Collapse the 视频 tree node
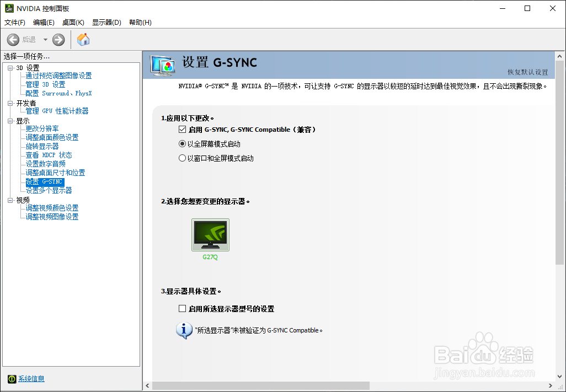The image size is (566, 392). (x=10, y=200)
